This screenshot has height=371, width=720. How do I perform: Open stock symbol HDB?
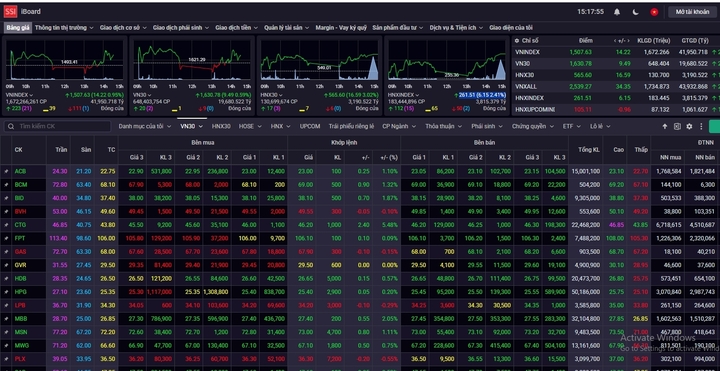point(20,279)
